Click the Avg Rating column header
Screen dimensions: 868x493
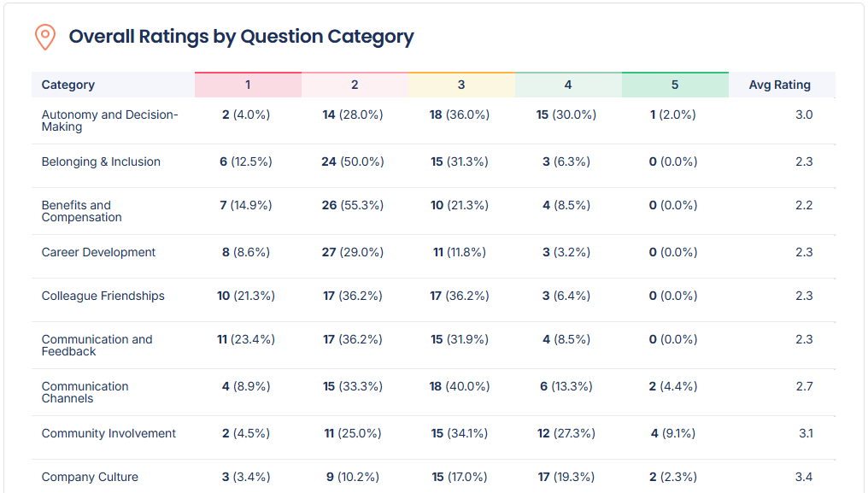click(779, 85)
